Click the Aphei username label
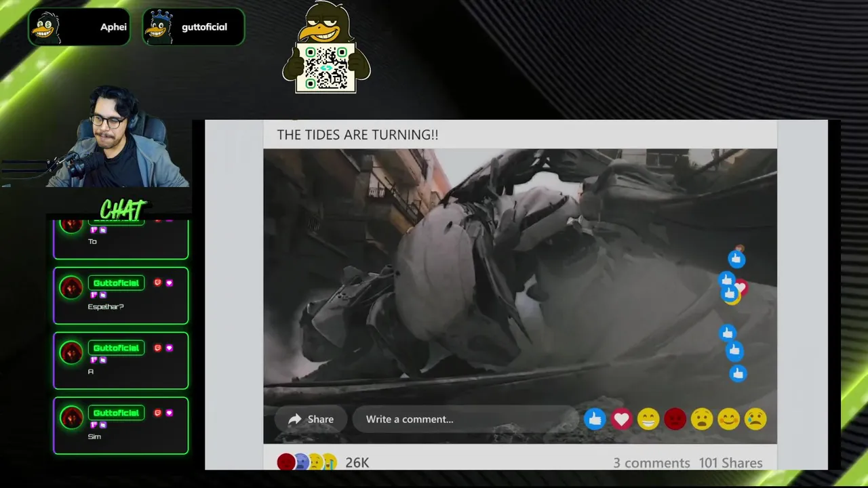The height and width of the screenshot is (488, 868). tap(113, 27)
